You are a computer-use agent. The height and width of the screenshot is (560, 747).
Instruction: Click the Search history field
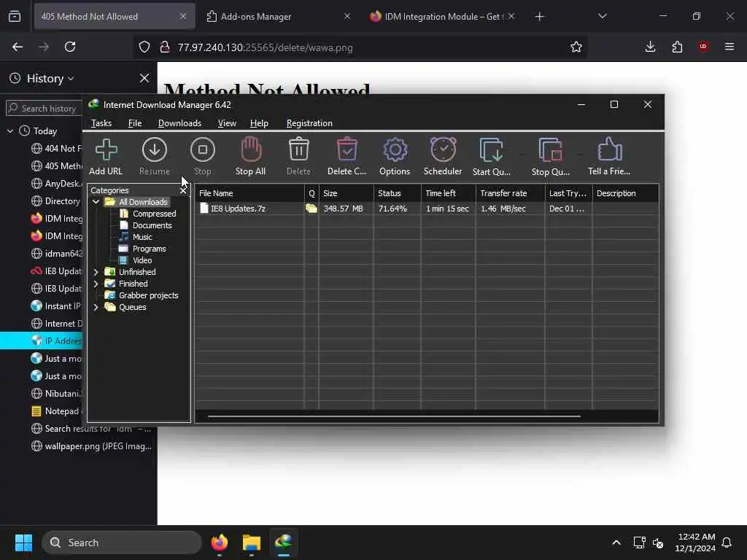(44, 109)
